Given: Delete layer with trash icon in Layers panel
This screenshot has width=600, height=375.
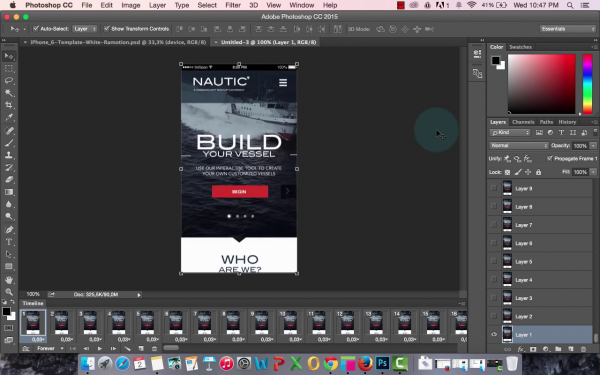Looking at the screenshot, I should click(583, 349).
